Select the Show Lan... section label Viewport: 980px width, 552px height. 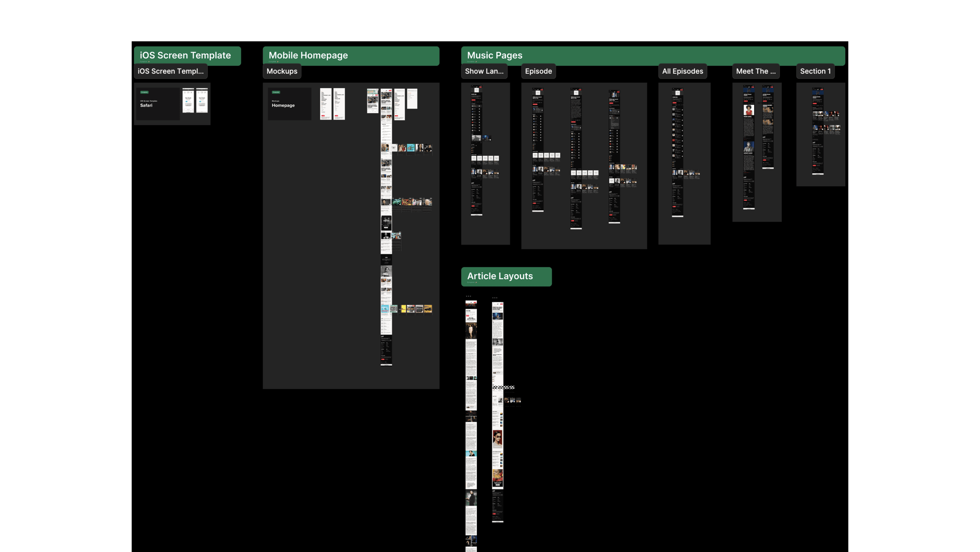(x=484, y=71)
